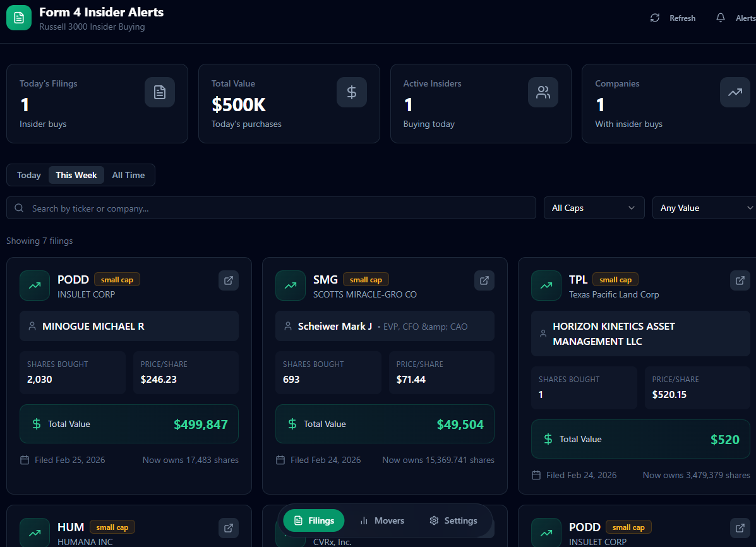Click the calendar icon in the SMG filing card

(x=280, y=460)
